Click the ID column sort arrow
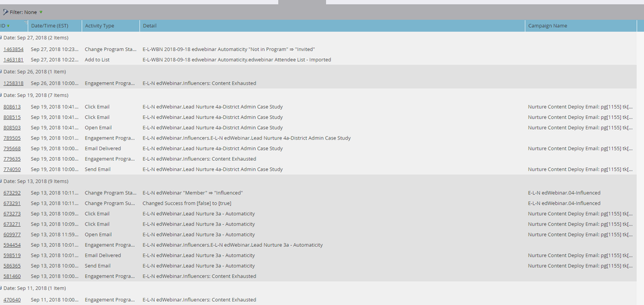The width and height of the screenshot is (644, 305). pyautogui.click(x=8, y=26)
